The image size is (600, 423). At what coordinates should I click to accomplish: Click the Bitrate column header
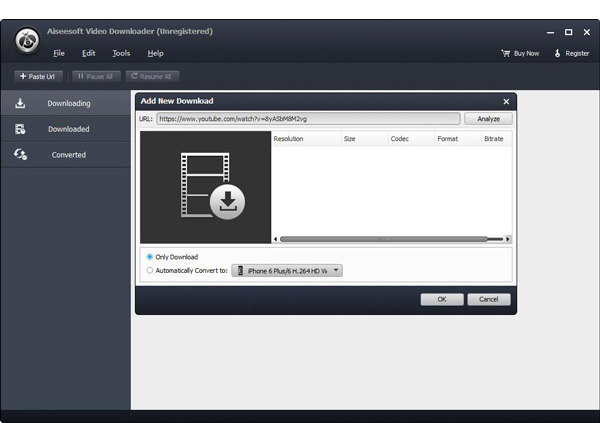496,139
